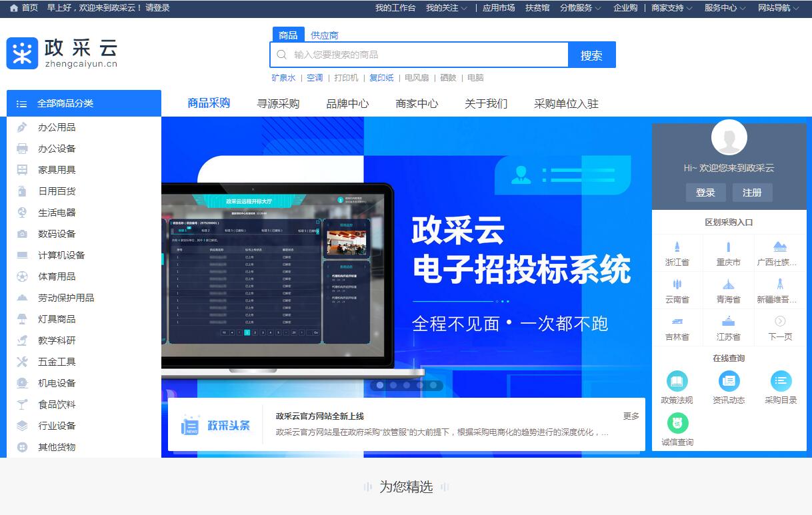812x515 pixels.
Task: Open 企业购 link
Action: [625, 8]
